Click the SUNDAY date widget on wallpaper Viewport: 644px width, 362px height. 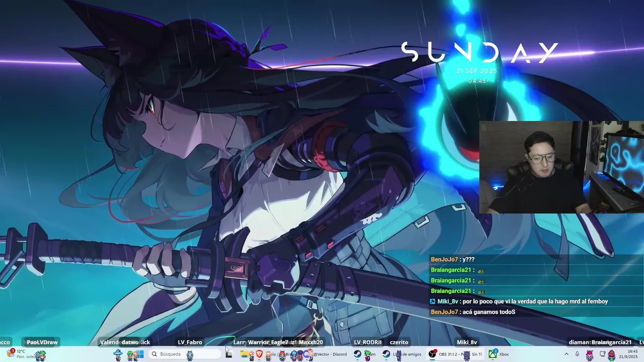pyautogui.click(x=479, y=62)
